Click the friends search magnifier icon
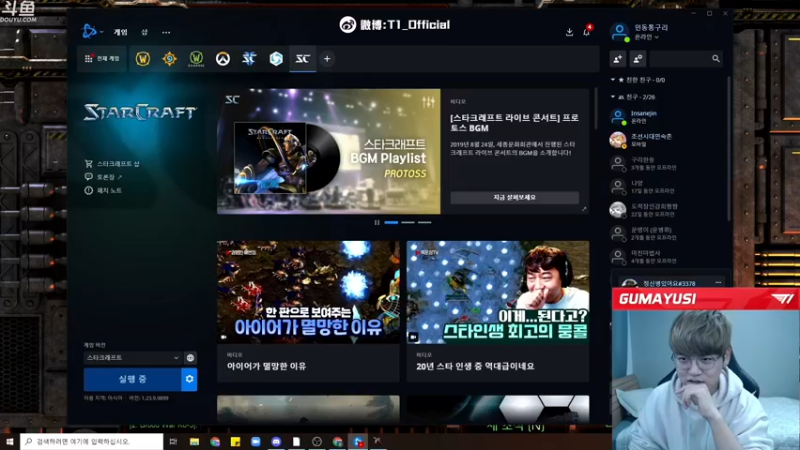 click(x=716, y=59)
